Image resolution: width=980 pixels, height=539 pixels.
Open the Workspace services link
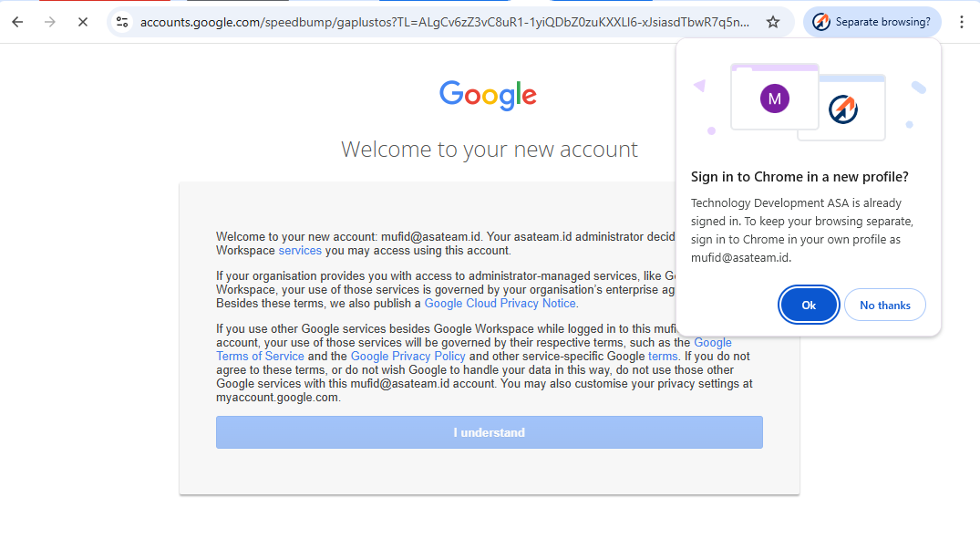(300, 251)
